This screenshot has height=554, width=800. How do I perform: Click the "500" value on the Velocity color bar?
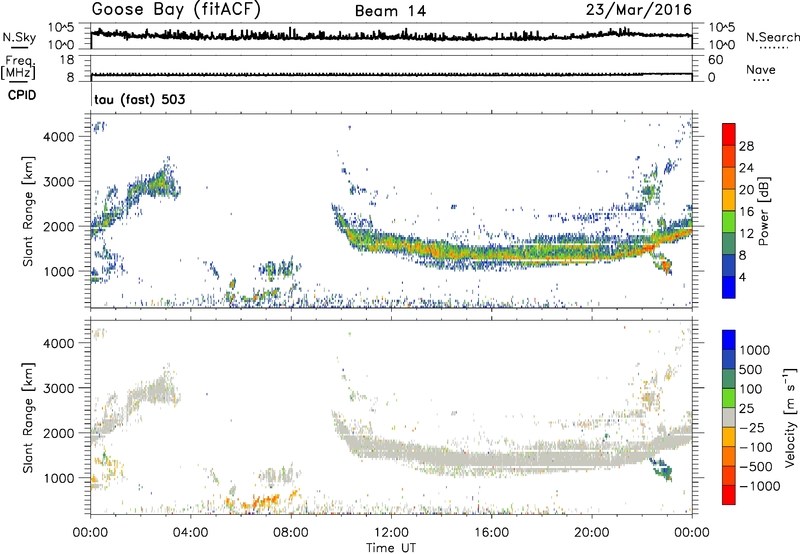[751, 370]
